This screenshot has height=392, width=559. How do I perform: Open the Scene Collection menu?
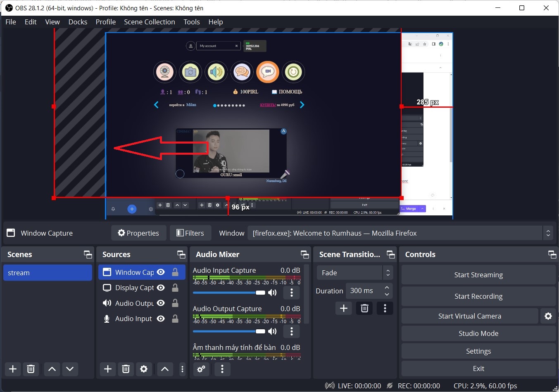pos(149,22)
